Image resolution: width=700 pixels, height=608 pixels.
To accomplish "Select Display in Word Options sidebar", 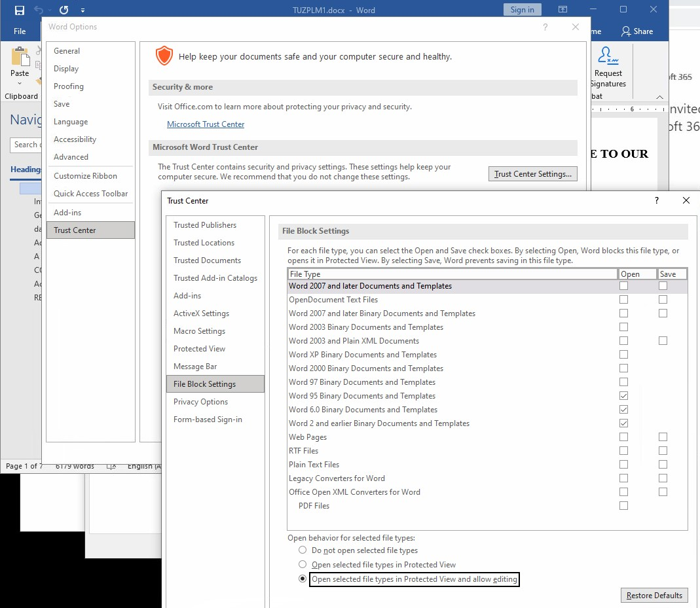I will point(90,69).
